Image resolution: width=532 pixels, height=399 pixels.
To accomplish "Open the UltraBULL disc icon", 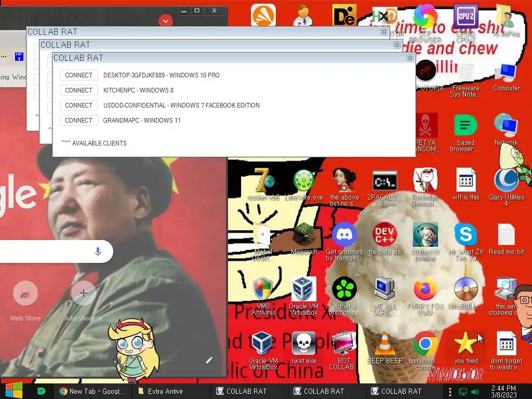I will [x=466, y=294].
